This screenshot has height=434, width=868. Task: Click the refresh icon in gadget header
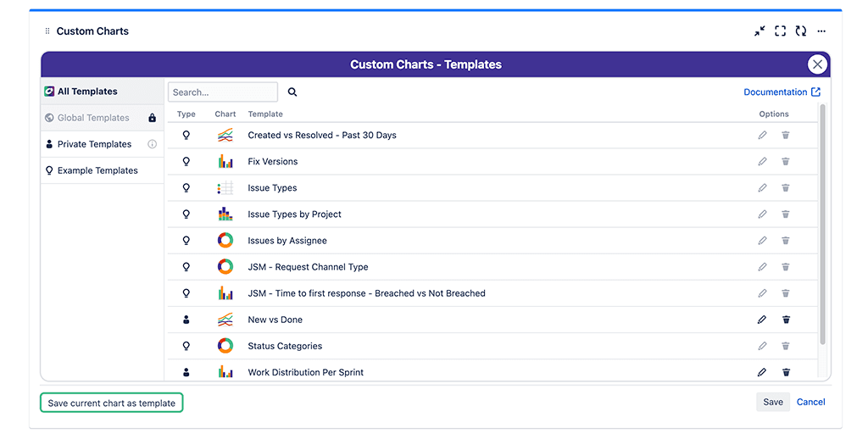800,31
